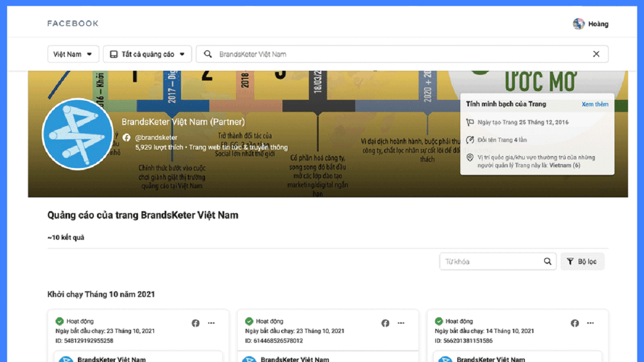This screenshot has height=362, width=644.
Task: Select ID: 614468526578012 text
Action: pos(274,341)
